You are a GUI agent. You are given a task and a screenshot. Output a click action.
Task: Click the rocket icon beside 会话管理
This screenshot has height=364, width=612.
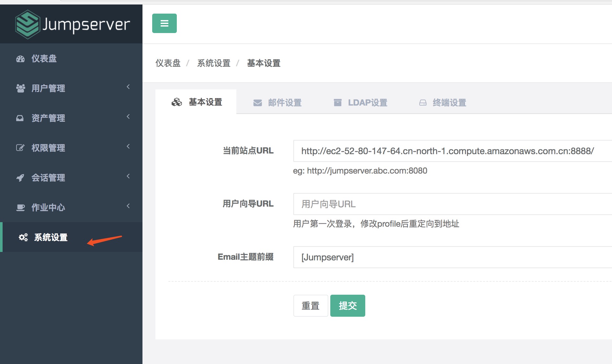click(x=20, y=177)
